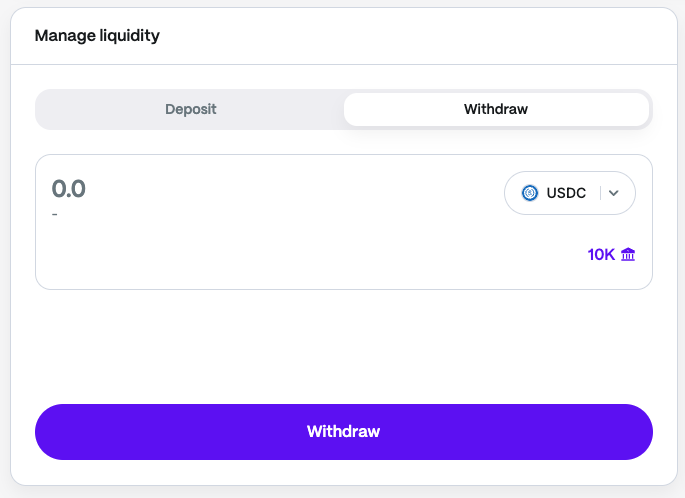Expand the token chevron arrow

click(614, 193)
